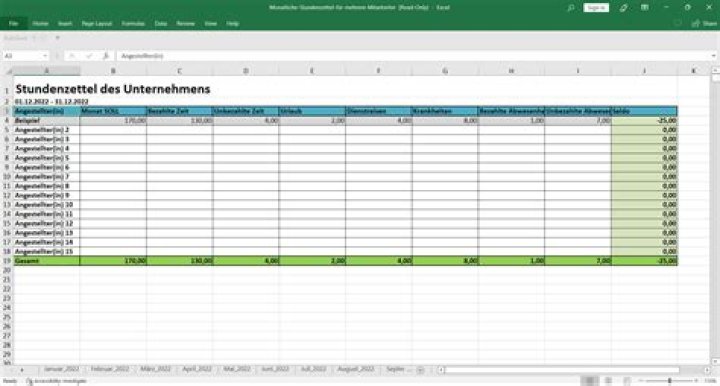Viewport: 720px width, 386px height.
Task: Select column E header
Action: tap(312, 71)
